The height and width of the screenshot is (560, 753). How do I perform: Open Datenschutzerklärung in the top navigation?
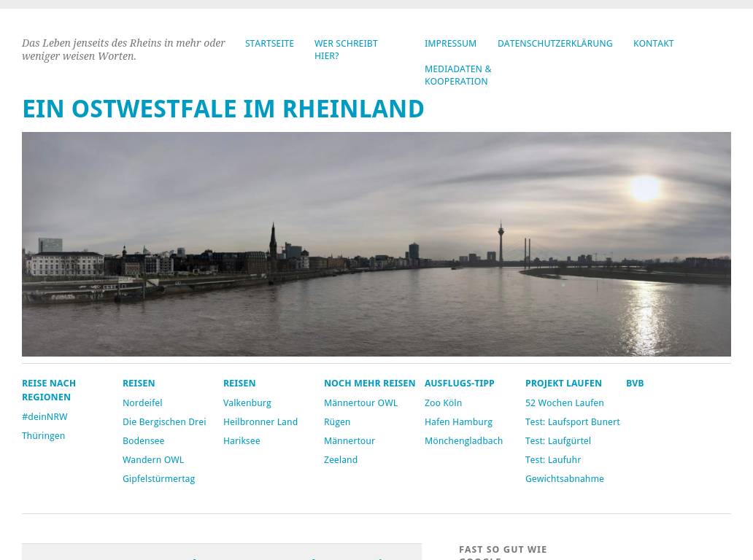555,44
